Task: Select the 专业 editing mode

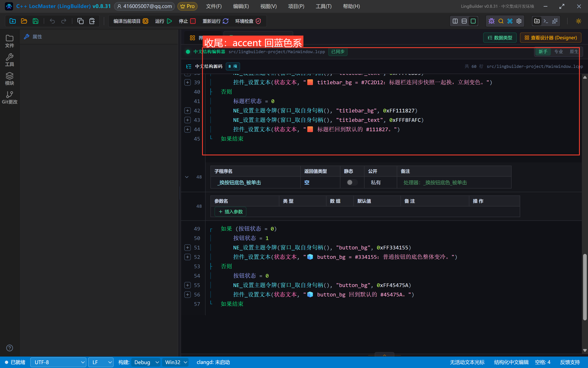Action: [x=558, y=52]
